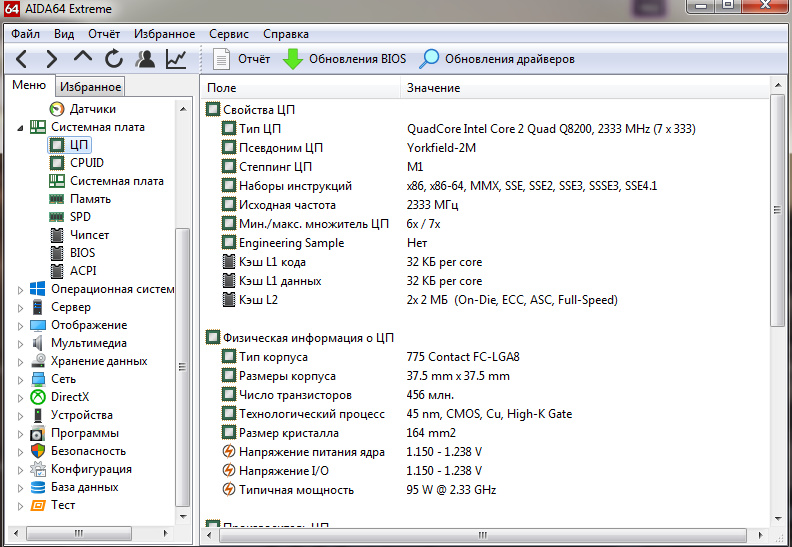This screenshot has height=547, width=792.
Task: Expand the Устройства node
Action: pos(20,416)
